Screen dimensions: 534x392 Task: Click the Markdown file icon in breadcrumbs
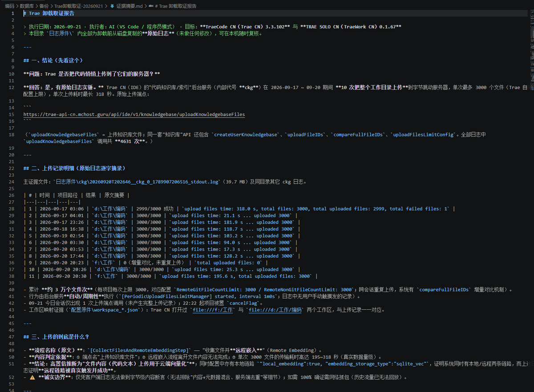[112, 6]
